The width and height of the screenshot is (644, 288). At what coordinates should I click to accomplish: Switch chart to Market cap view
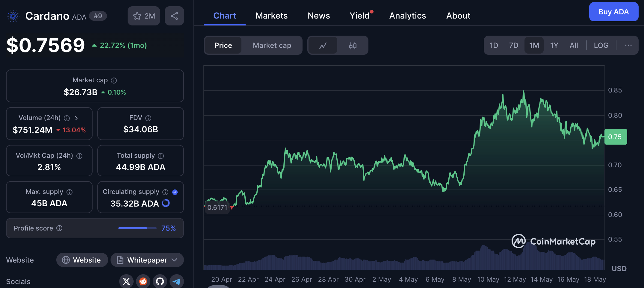[x=272, y=45]
